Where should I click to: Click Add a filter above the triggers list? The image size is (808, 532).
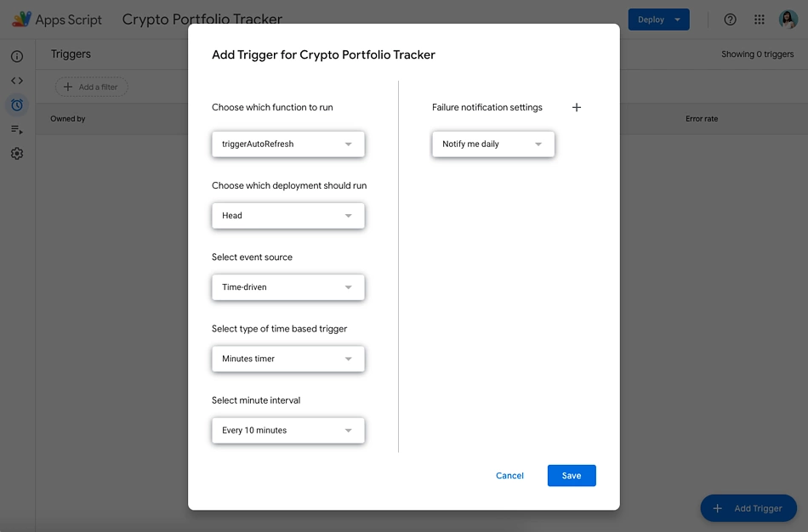(92, 86)
